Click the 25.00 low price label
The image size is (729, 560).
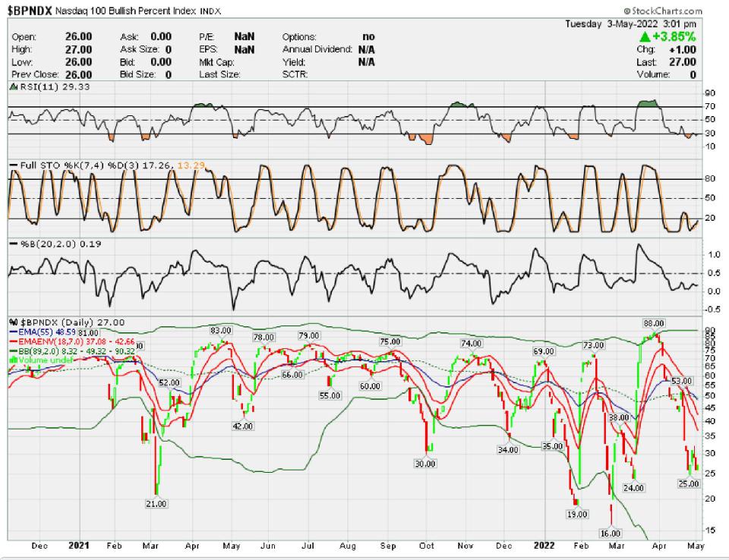click(689, 484)
